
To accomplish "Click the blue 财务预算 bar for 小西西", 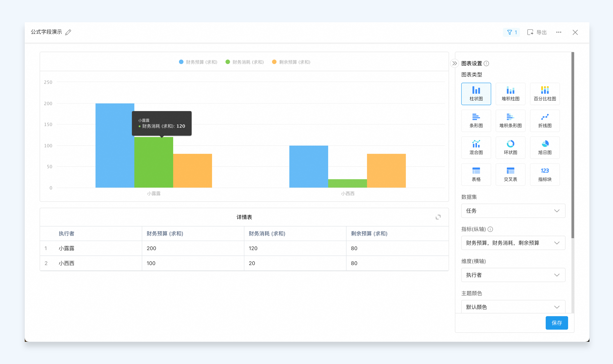I will pyautogui.click(x=309, y=166).
